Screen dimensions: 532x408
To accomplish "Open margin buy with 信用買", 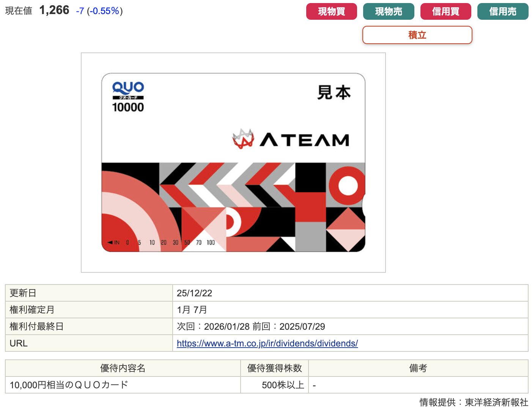I will (x=445, y=11).
